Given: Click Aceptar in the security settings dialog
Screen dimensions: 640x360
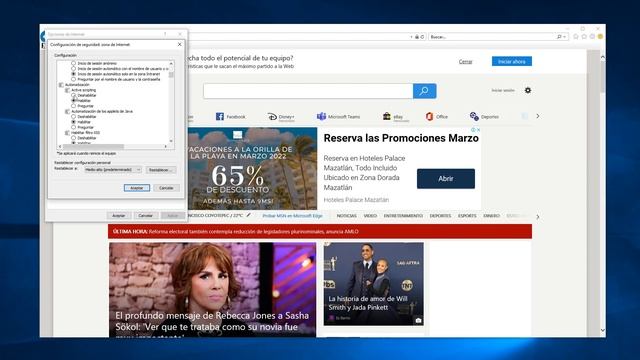Looking at the screenshot, I should coord(137,188).
